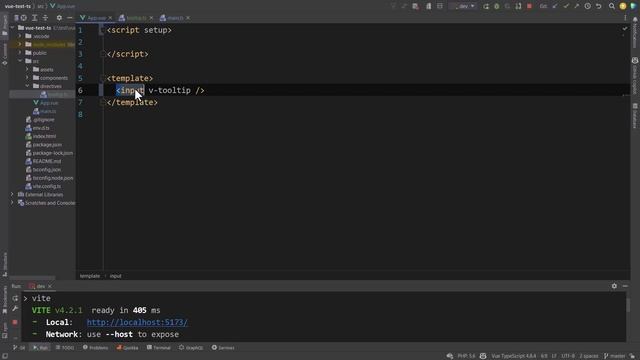Select tsconfig.node.json in project tree
The height and width of the screenshot is (360, 640).
(x=49, y=178)
